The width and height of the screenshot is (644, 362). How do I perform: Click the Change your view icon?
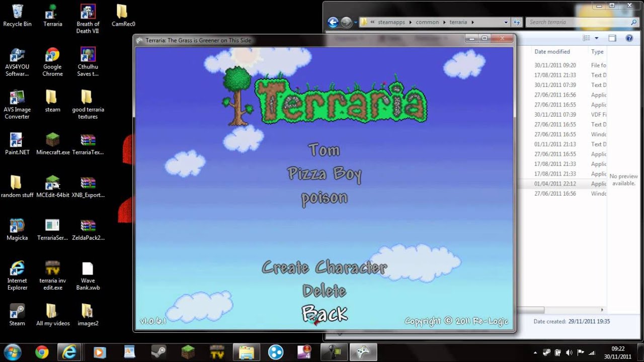tap(587, 38)
